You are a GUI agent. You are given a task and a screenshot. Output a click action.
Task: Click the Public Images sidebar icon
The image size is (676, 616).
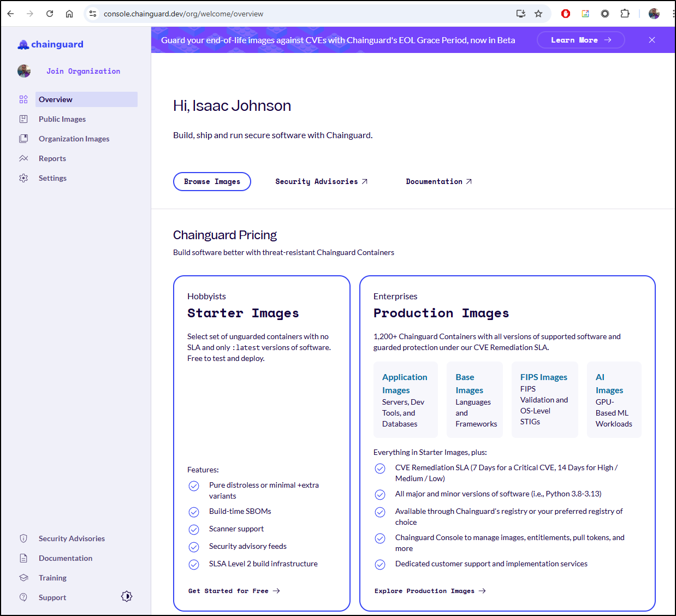pos(23,119)
